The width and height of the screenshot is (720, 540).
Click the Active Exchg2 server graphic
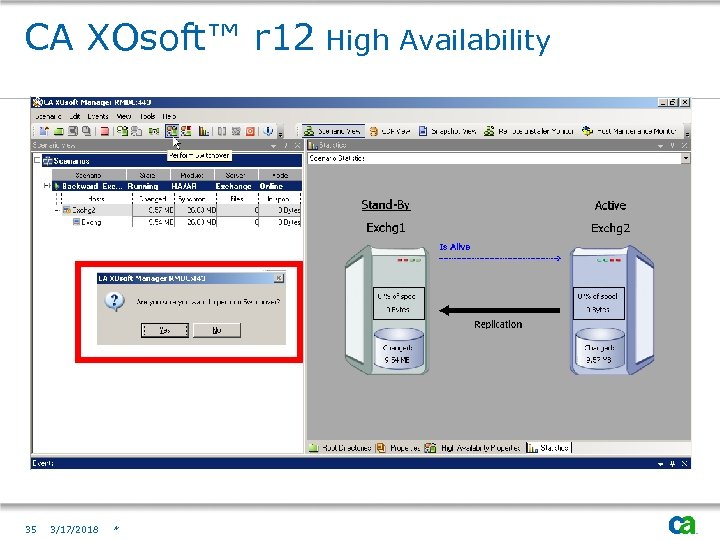pos(612,310)
